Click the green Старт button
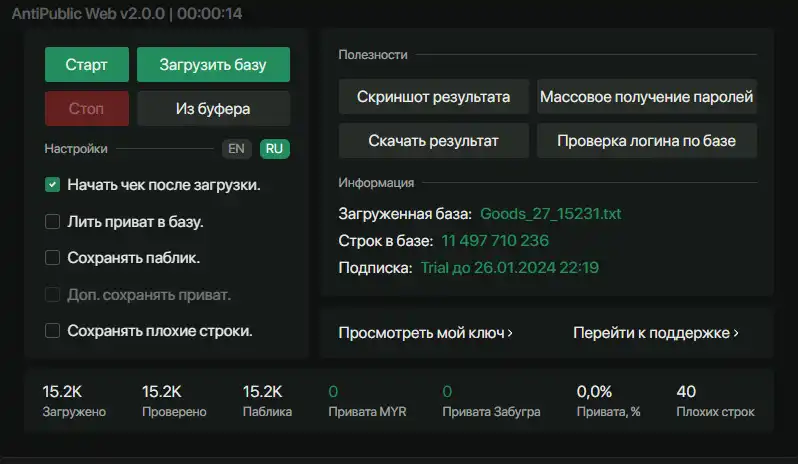798x464 pixels. pos(86,65)
